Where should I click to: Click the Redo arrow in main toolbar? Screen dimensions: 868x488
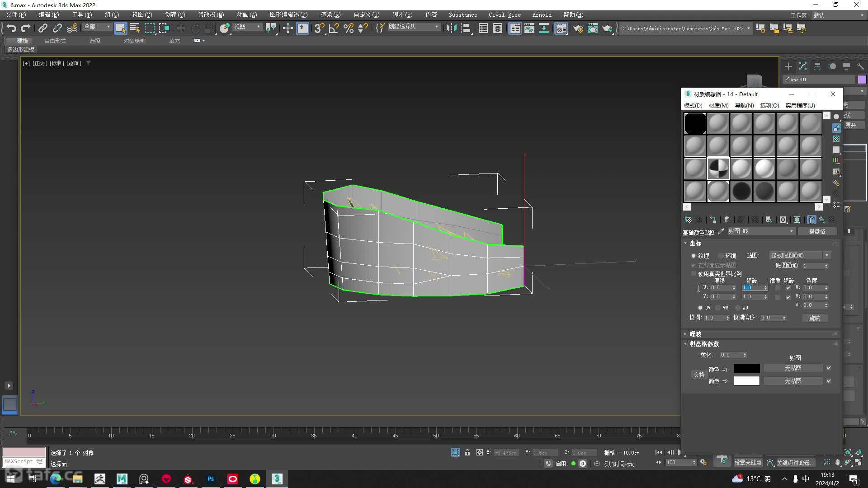26,28
